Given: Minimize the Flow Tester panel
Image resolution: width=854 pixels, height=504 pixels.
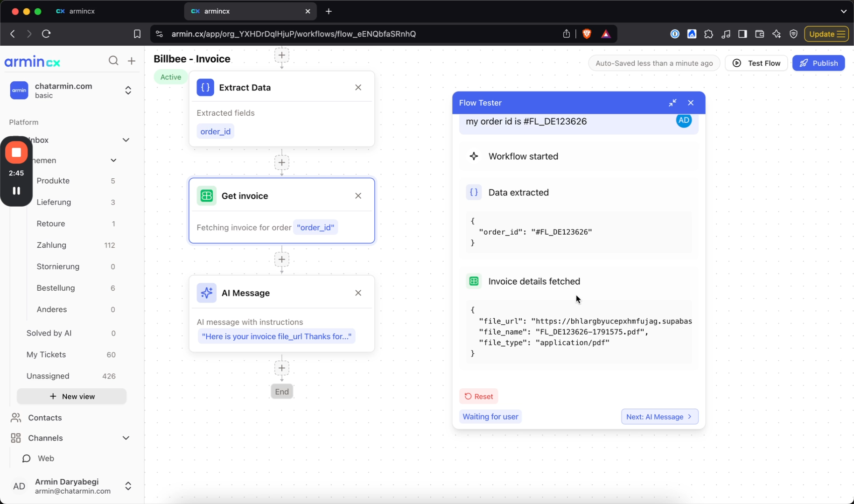Looking at the screenshot, I should click(x=672, y=103).
